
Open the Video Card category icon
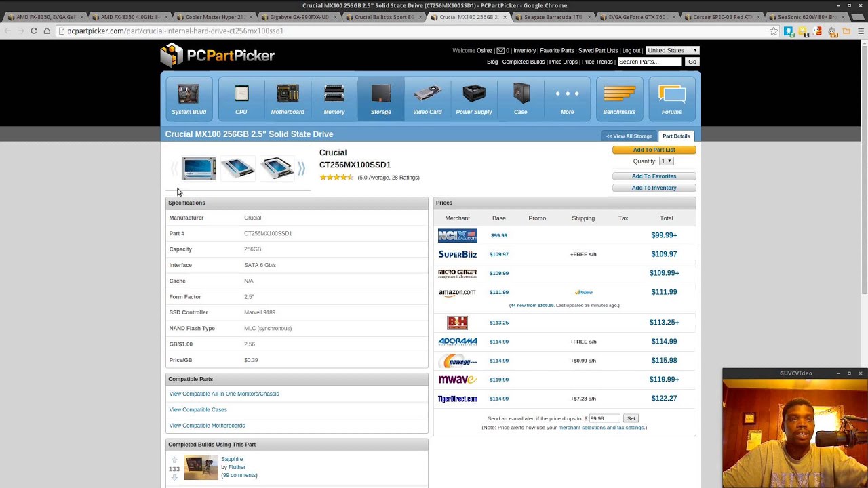(427, 99)
